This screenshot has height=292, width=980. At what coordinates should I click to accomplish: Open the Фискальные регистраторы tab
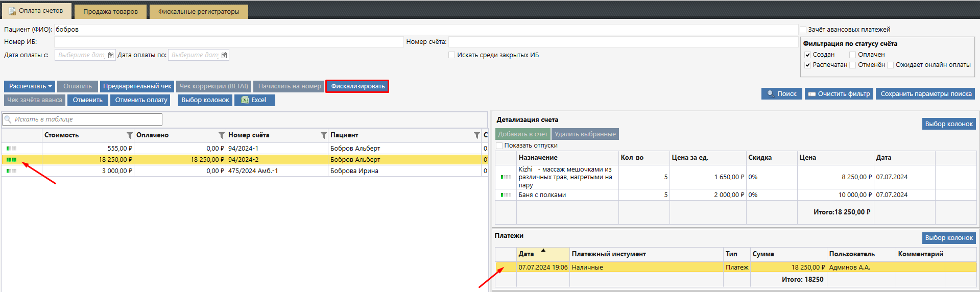point(198,11)
